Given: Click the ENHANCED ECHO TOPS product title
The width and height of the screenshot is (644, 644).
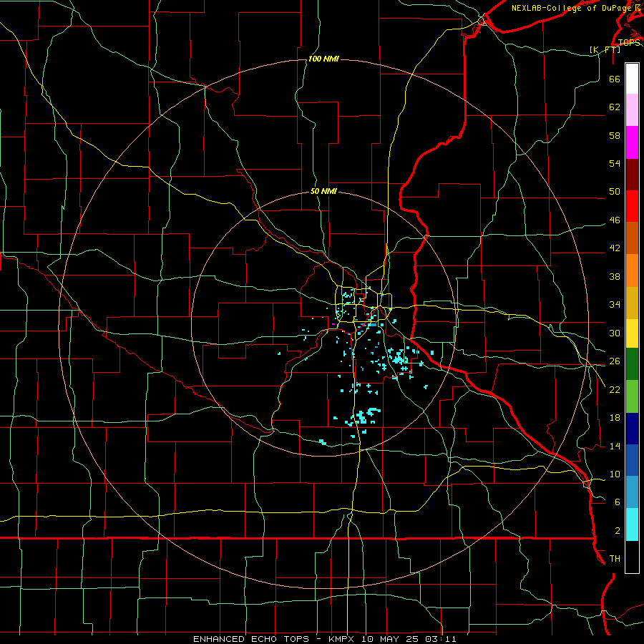Looking at the screenshot, I should click(x=251, y=639).
